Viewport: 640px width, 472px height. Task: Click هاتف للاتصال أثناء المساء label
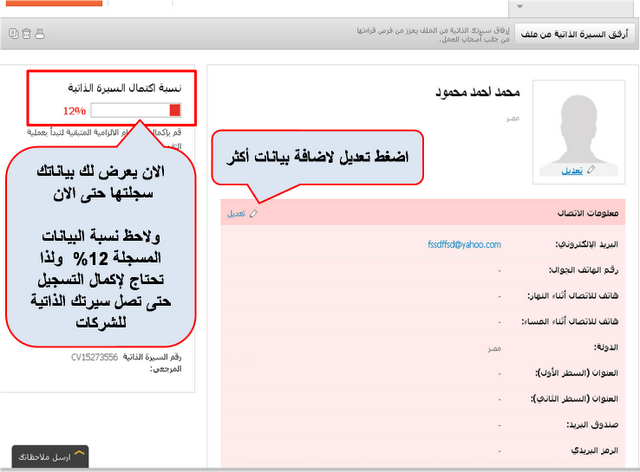click(570, 321)
